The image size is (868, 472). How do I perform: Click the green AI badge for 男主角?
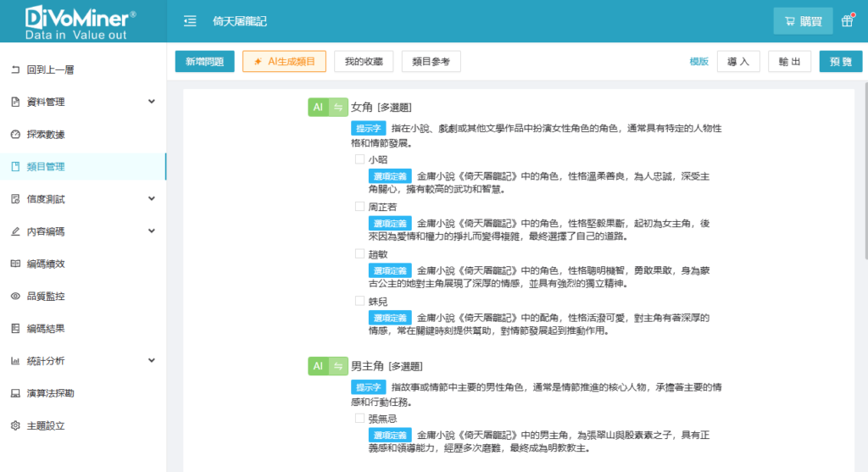[x=318, y=366]
